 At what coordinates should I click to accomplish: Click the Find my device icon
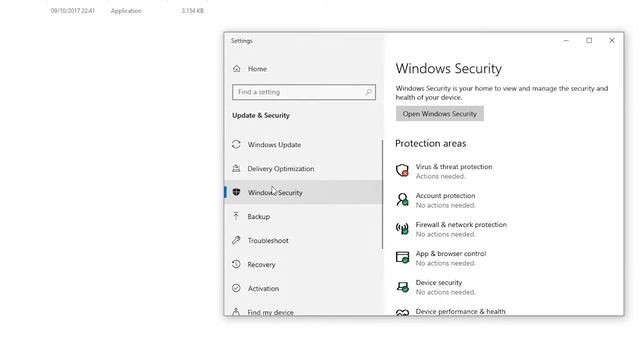click(x=236, y=311)
